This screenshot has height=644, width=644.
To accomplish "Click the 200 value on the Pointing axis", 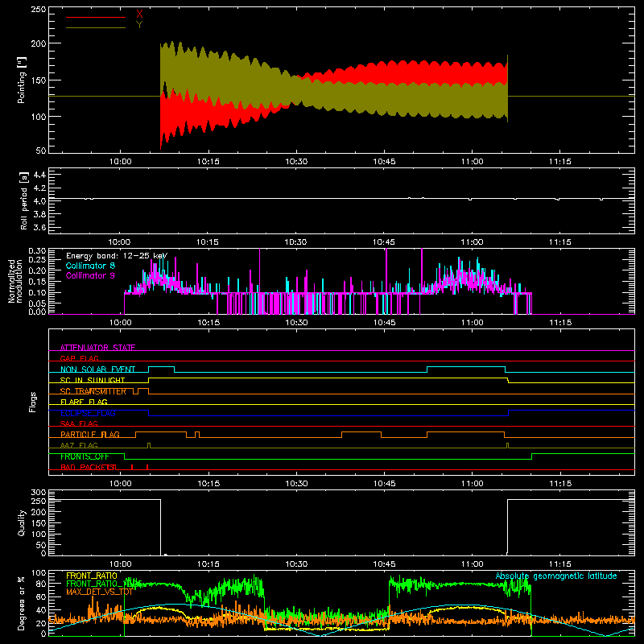I will [x=38, y=43].
